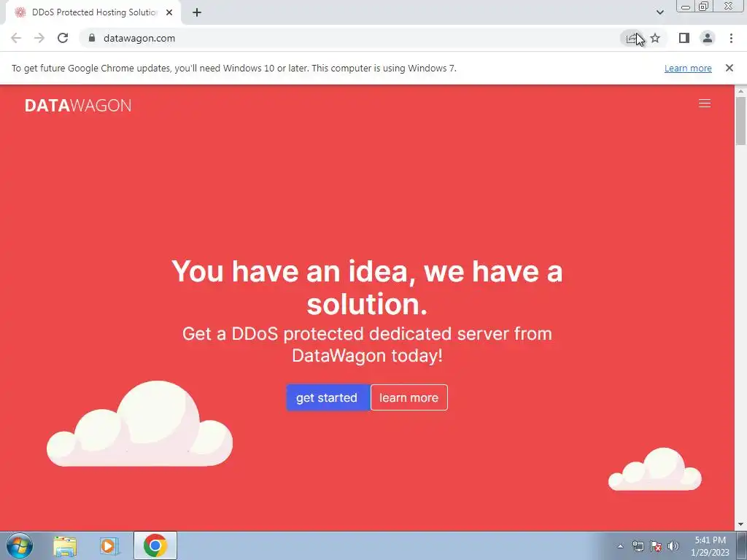
Task: Close the DDoS Protected Hosting tab
Action: point(169,12)
